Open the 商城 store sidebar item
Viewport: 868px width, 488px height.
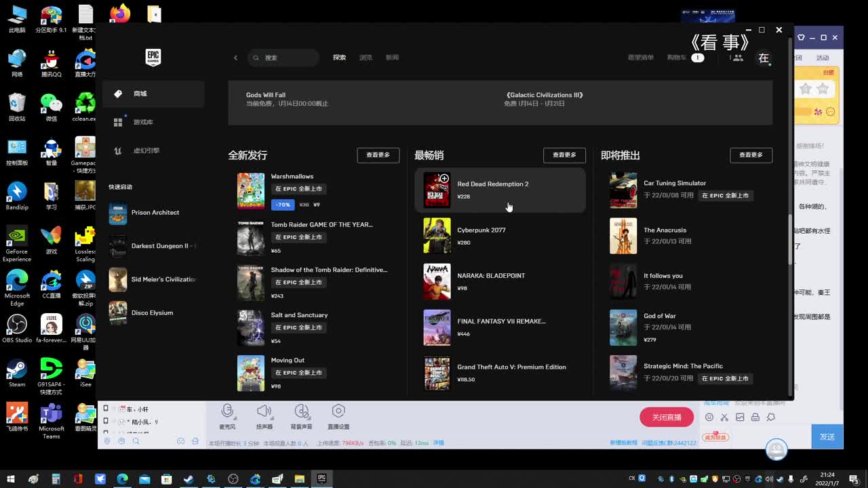pyautogui.click(x=140, y=94)
